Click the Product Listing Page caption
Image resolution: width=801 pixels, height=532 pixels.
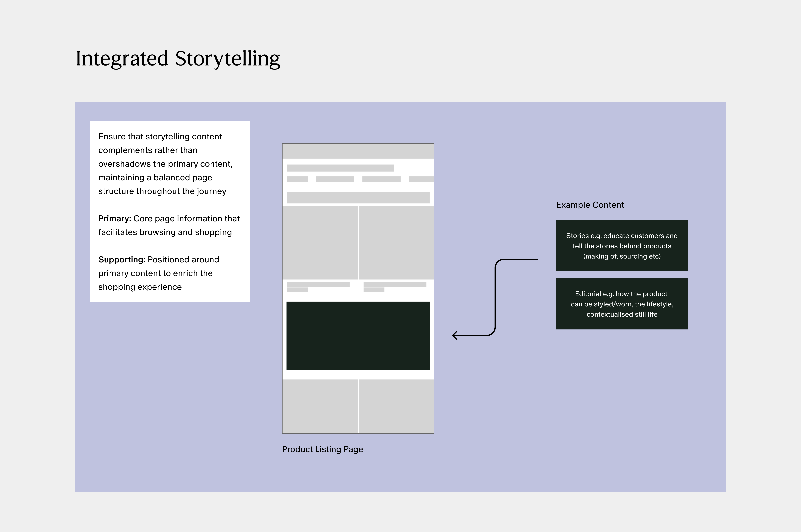pos(322,449)
